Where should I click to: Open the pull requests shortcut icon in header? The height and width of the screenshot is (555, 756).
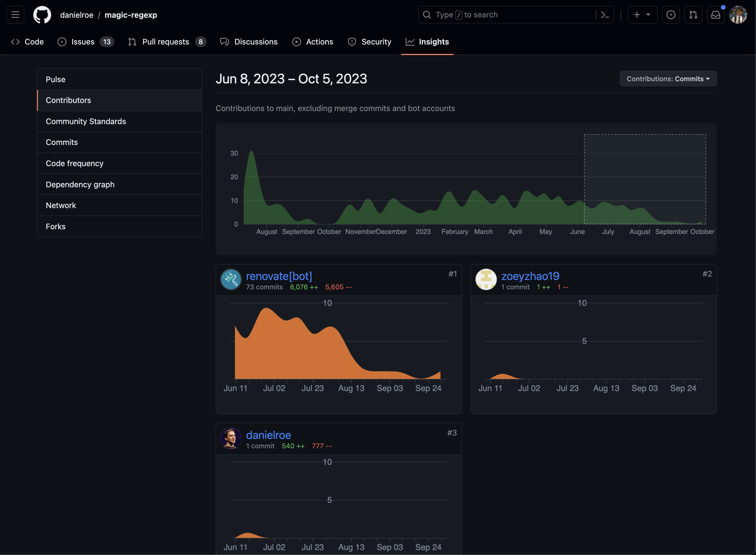(x=693, y=15)
